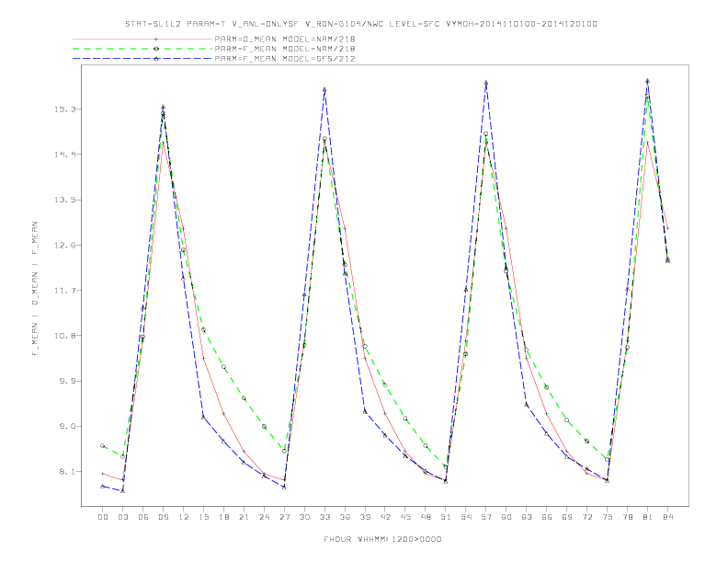Viewport: 728px width, 563px height.
Task: Click x-axis tick label 06
Action: click(x=143, y=517)
